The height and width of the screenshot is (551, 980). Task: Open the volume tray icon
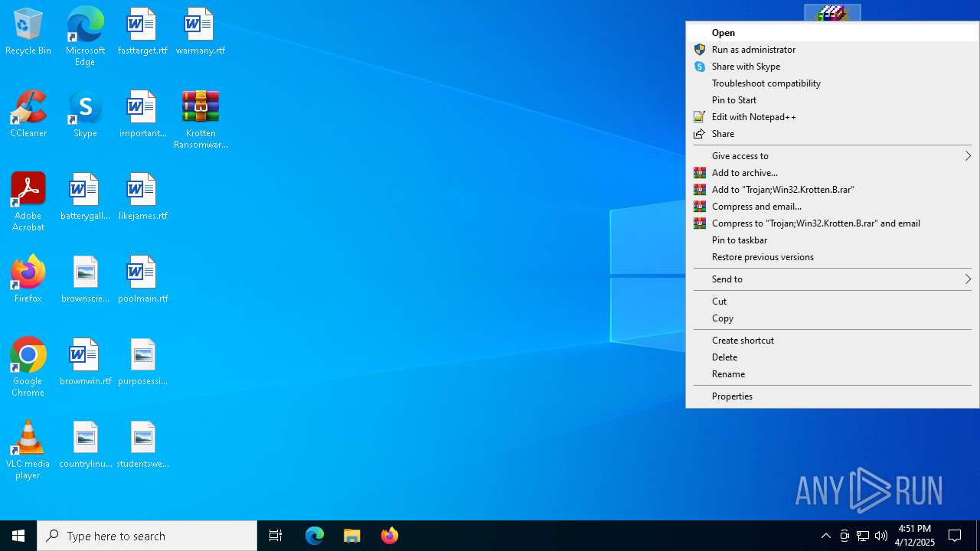881,536
